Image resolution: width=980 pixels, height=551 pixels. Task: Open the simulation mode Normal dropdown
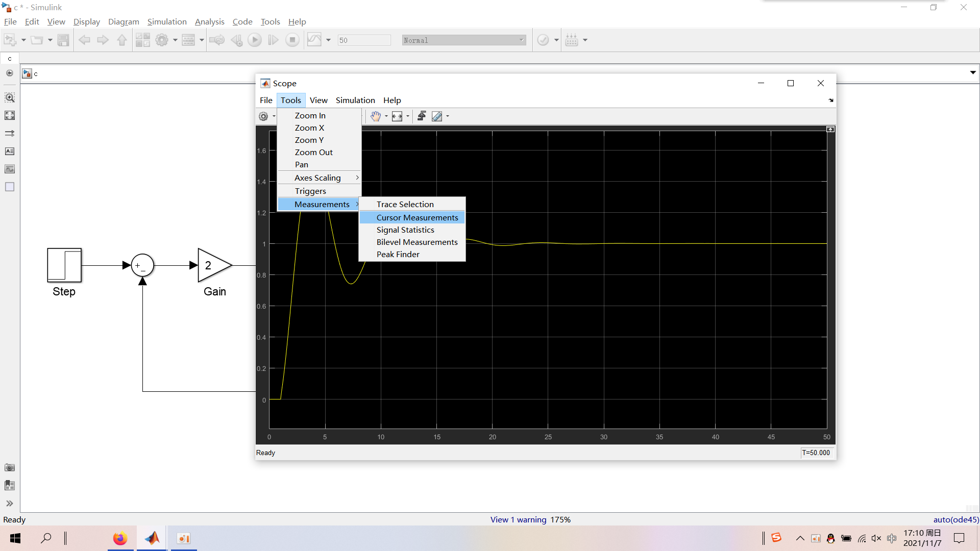[x=464, y=40]
